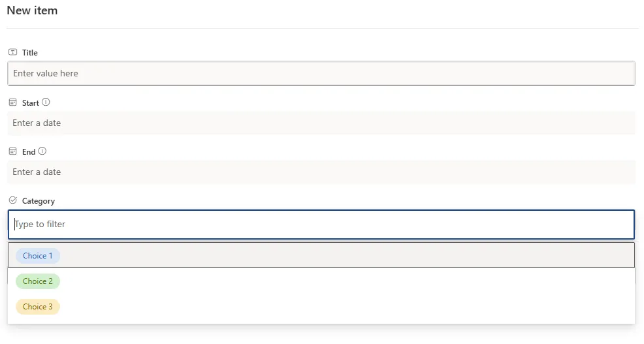Viewport: 644px width, 344px height.
Task: Click the calendar icon beside Start
Action: click(x=12, y=102)
